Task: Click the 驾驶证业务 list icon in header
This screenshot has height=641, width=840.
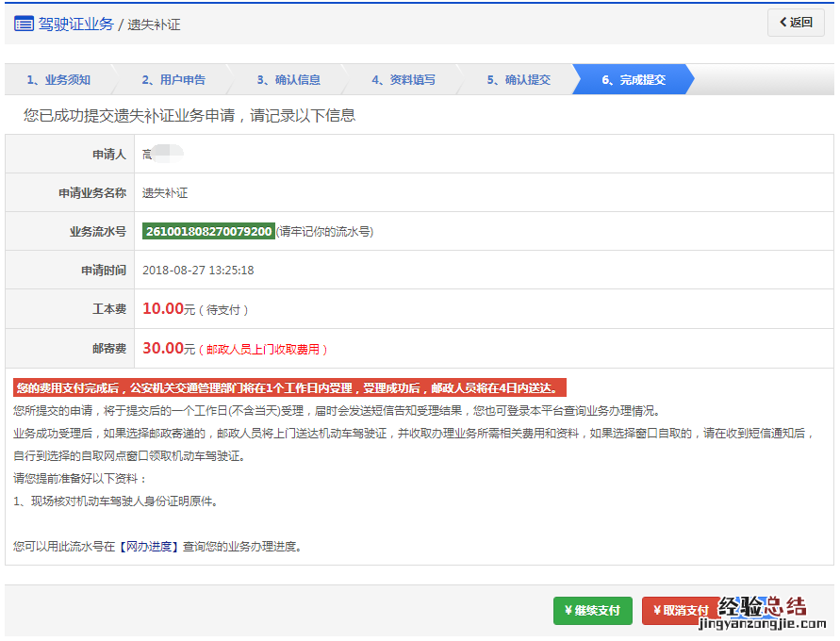Action: click(24, 24)
